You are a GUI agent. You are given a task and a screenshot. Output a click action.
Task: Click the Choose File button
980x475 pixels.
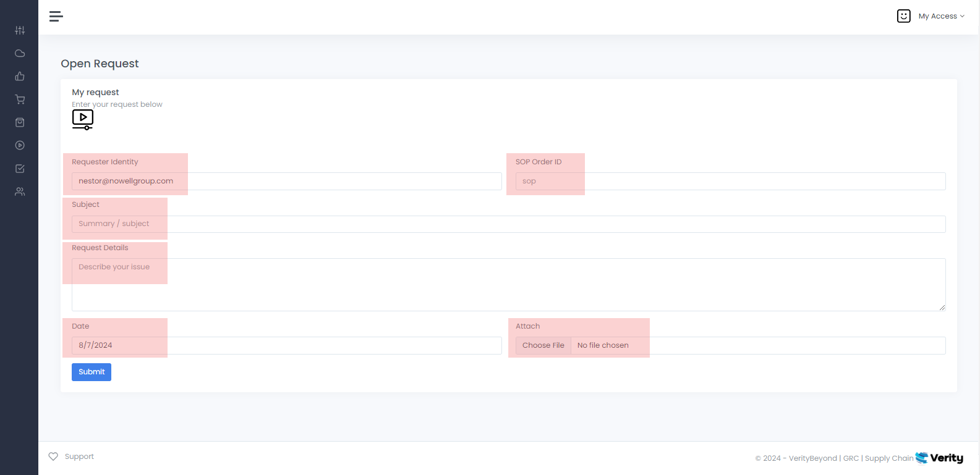tap(543, 345)
